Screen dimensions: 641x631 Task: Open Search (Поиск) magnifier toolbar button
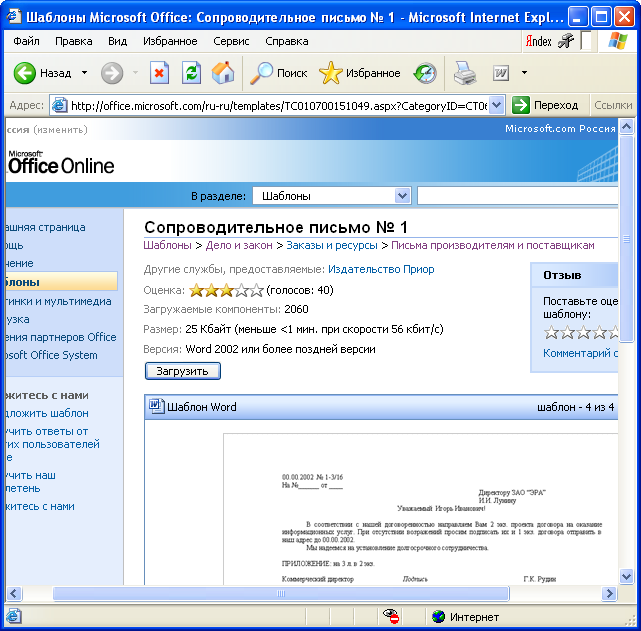click(x=278, y=73)
